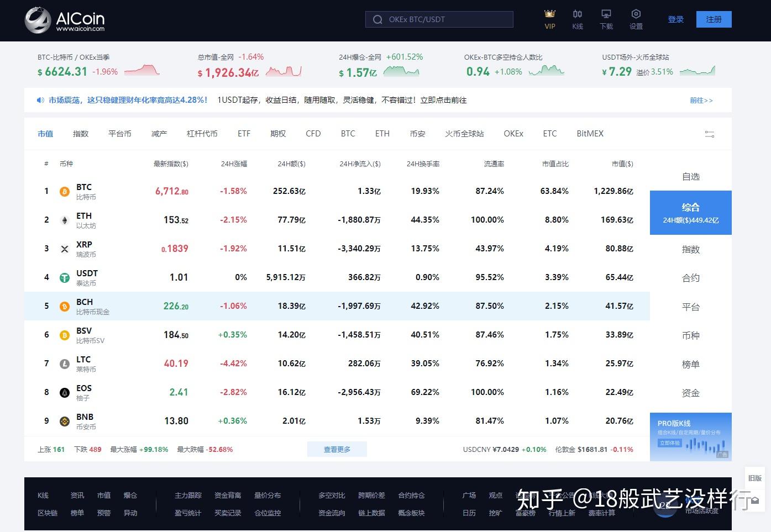
Task: Open the OKEx tab
Action: click(513, 134)
